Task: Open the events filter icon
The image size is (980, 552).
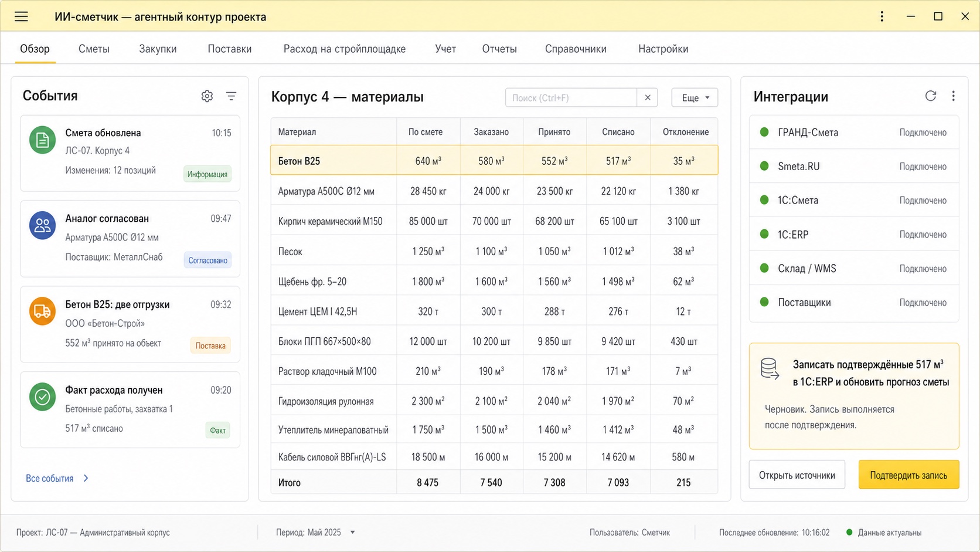Action: (231, 96)
